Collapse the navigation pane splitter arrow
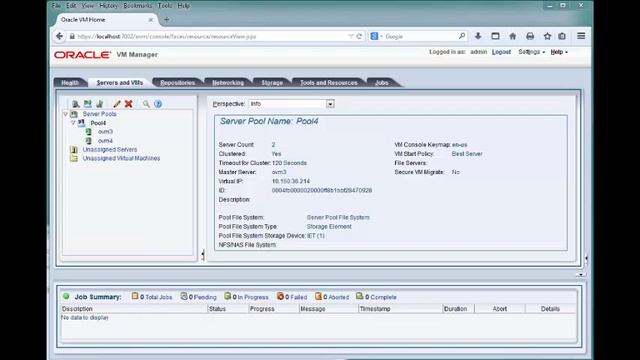This screenshot has width=640, height=360. (x=202, y=255)
